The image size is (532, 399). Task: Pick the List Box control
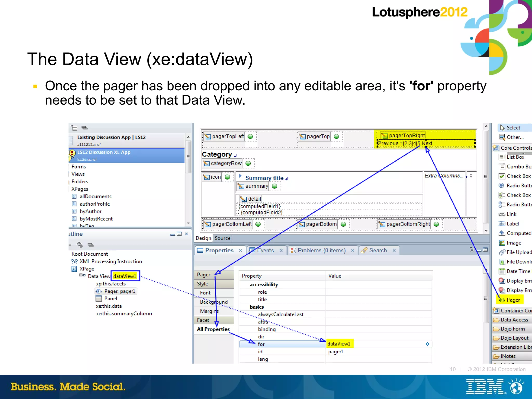click(x=512, y=157)
